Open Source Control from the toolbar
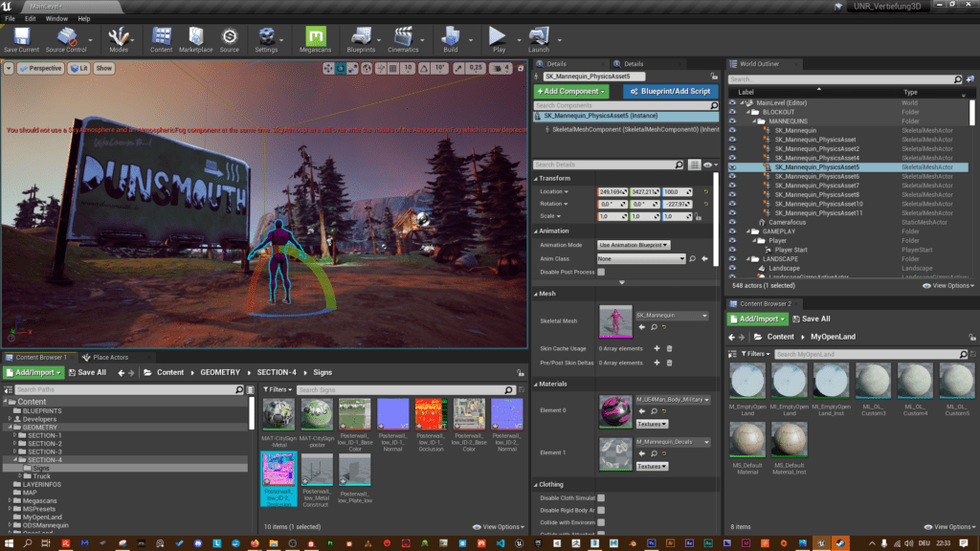The image size is (980, 551). click(x=66, y=40)
